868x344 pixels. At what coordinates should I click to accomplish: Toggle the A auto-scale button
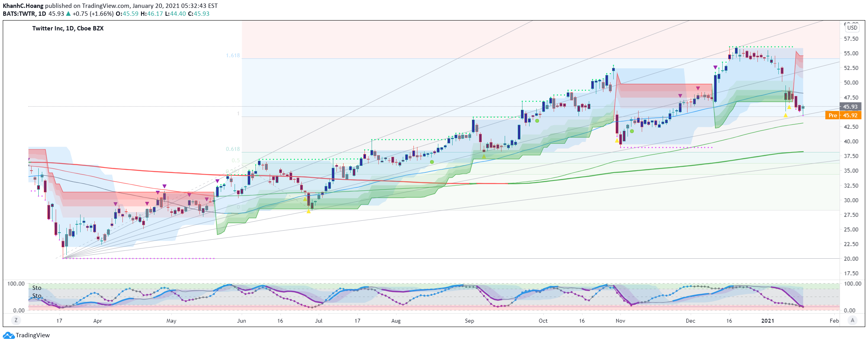853,320
